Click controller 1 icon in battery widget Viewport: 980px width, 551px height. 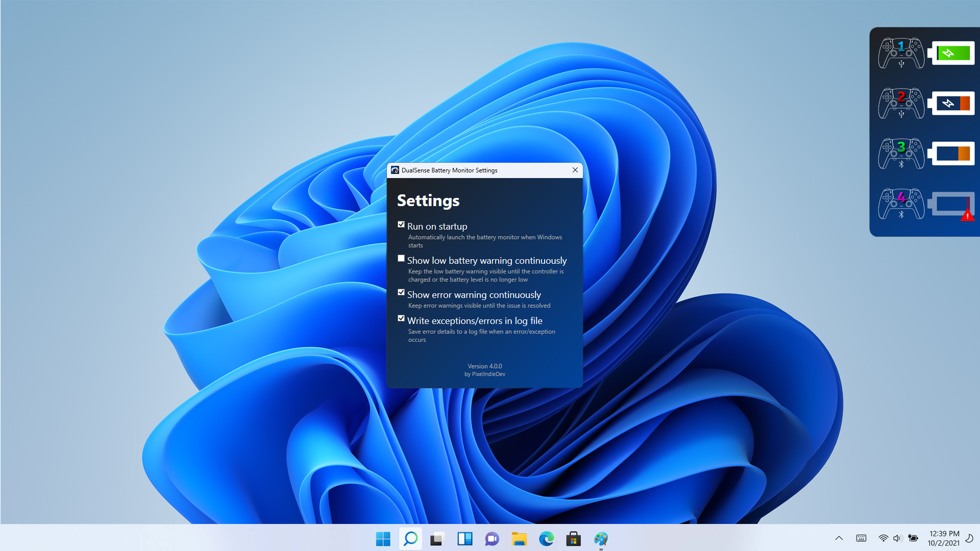click(x=901, y=53)
